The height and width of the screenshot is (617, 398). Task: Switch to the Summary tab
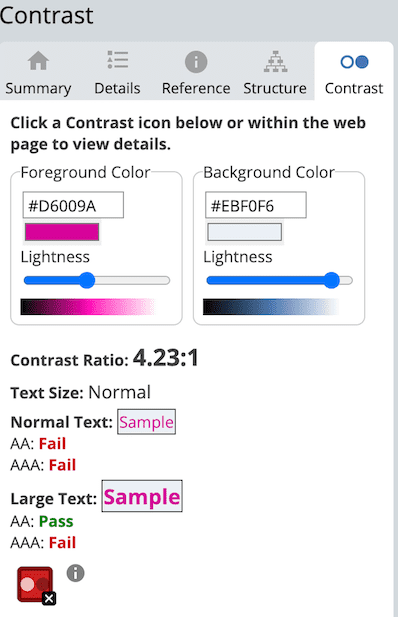[38, 89]
